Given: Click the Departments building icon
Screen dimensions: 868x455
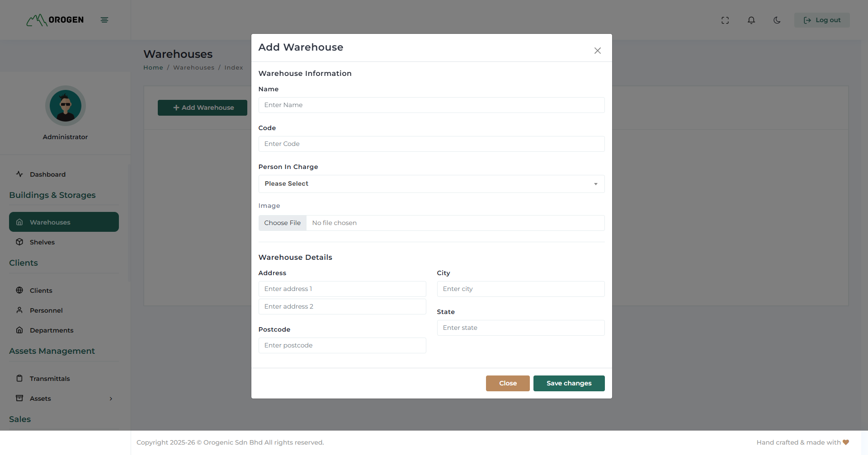Looking at the screenshot, I should coord(19,330).
